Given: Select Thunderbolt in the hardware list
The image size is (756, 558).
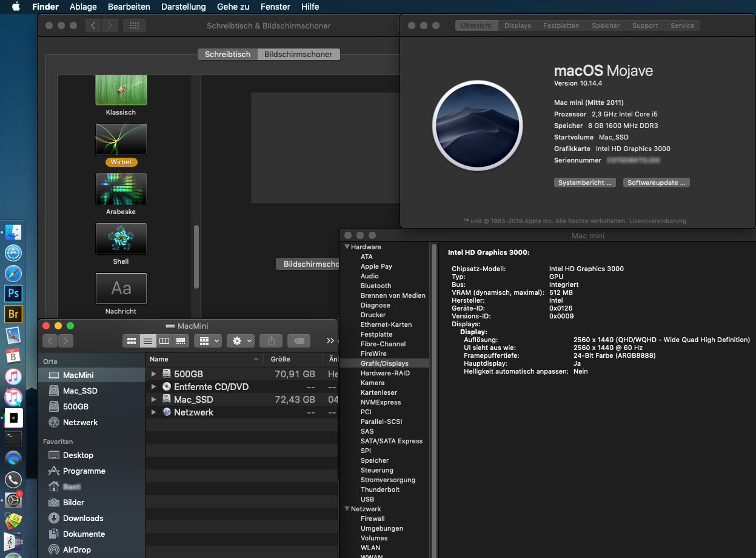Looking at the screenshot, I should [380, 489].
